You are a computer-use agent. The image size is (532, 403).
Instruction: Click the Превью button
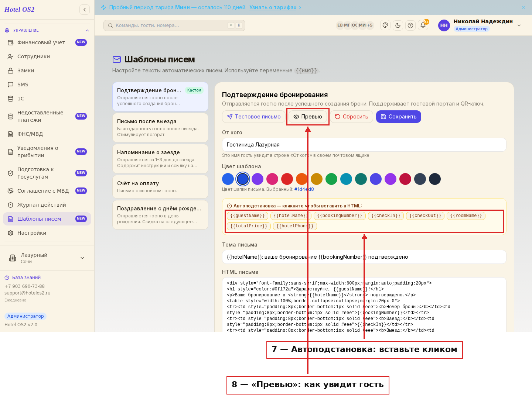pyautogui.click(x=308, y=117)
